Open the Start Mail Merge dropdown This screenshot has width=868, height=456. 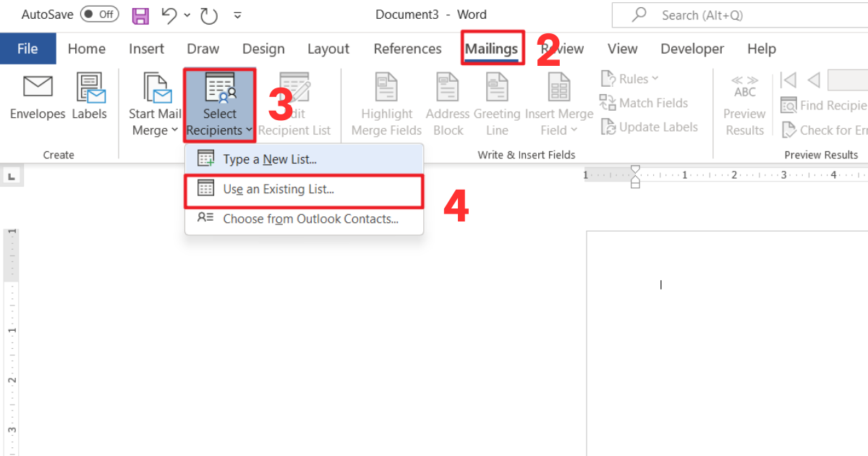155,105
